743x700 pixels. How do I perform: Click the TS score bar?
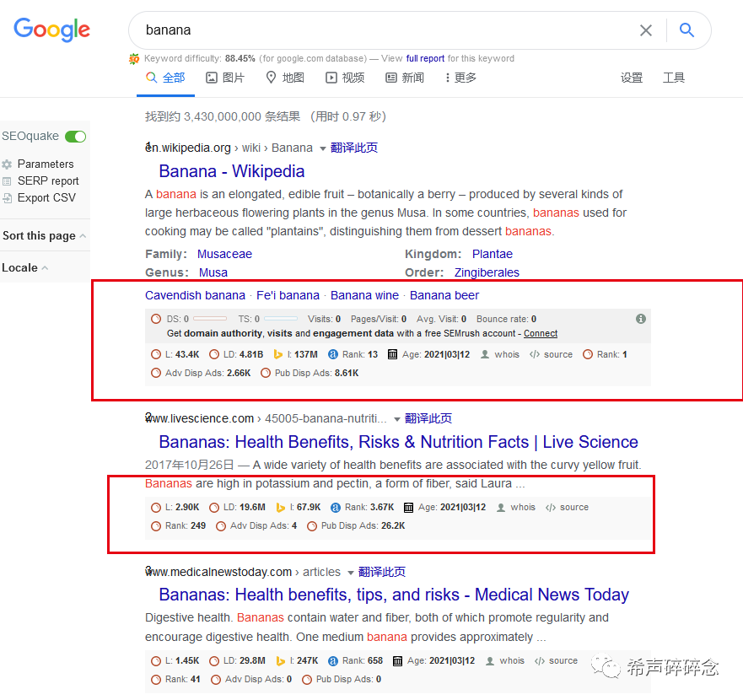point(281,319)
